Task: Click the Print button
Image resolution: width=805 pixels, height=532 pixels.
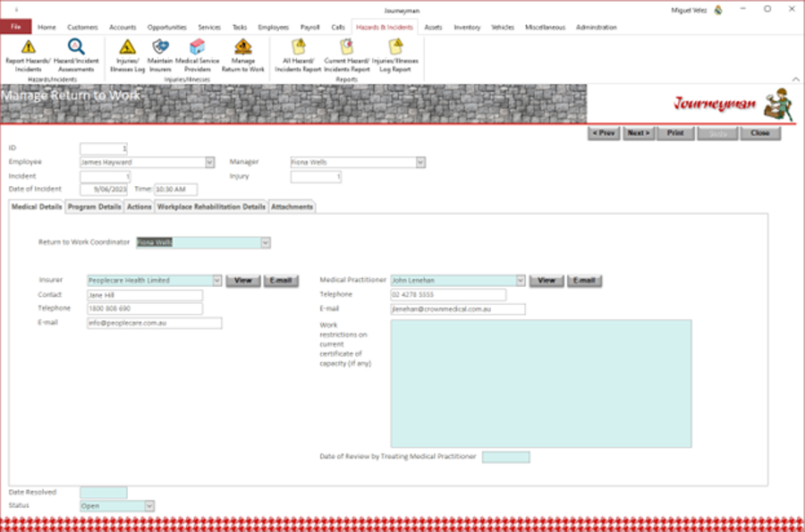Action: (675, 133)
